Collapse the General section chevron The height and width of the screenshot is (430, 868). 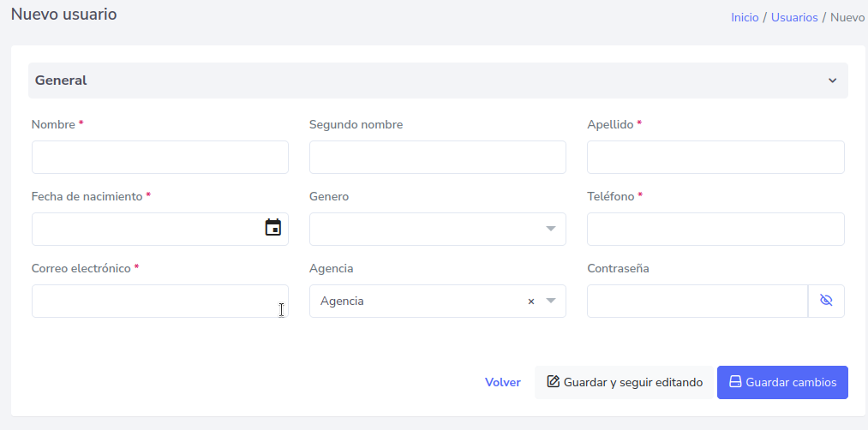(831, 81)
